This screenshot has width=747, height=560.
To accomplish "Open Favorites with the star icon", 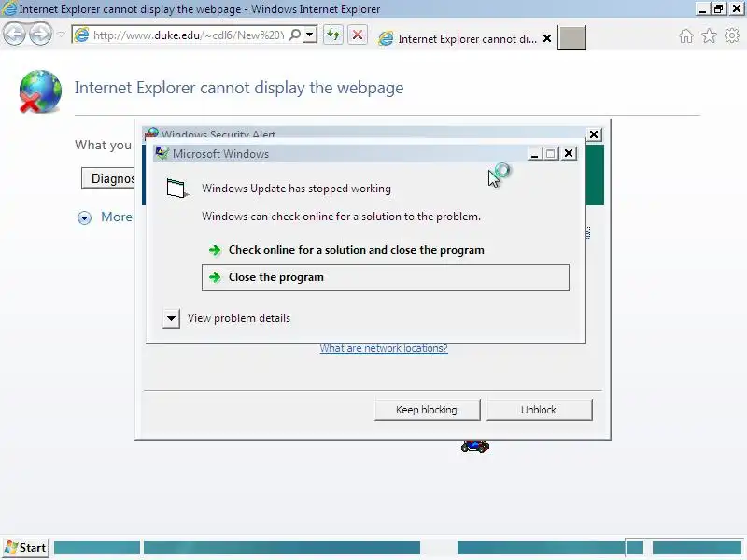I will click(709, 35).
